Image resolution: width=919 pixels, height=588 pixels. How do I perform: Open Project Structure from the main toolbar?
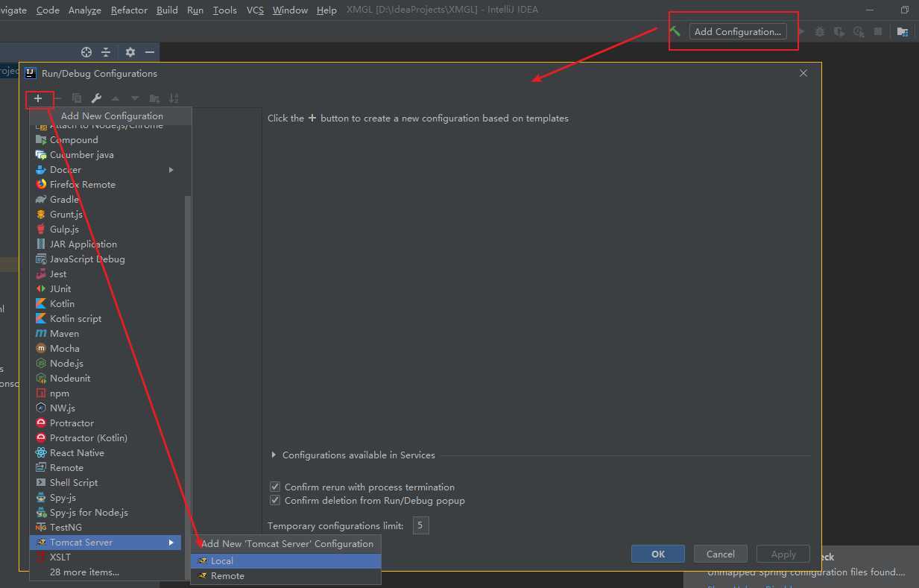click(902, 32)
